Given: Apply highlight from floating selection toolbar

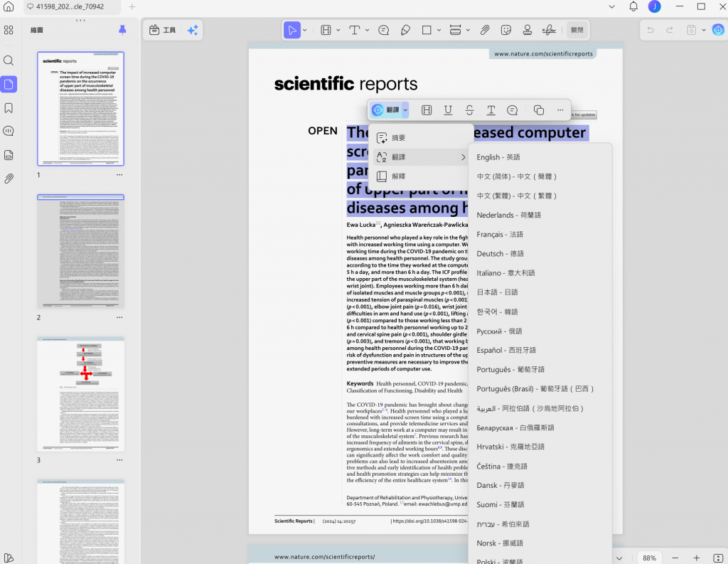Looking at the screenshot, I should tap(427, 110).
